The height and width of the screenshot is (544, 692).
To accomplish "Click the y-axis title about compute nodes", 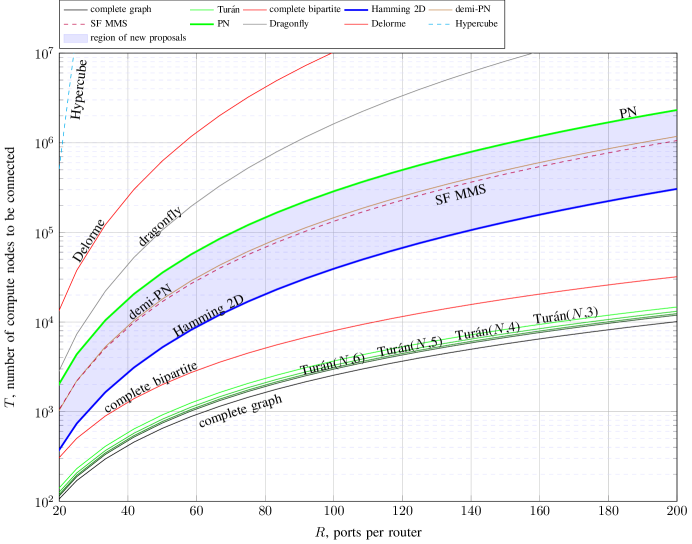I will click(x=10, y=277).
